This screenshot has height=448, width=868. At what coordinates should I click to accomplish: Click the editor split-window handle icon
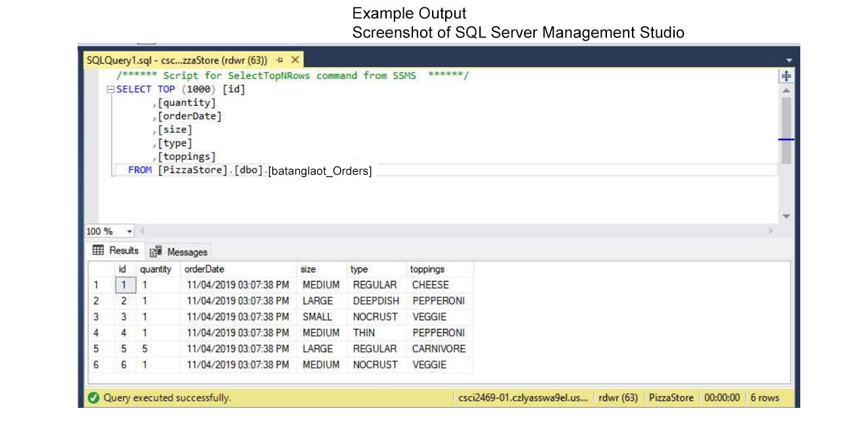[786, 76]
